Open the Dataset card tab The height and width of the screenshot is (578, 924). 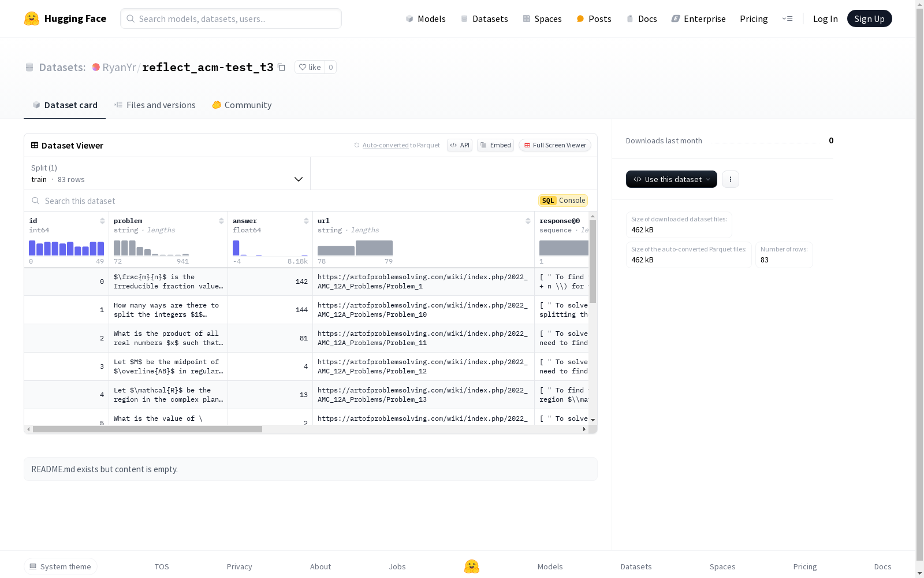click(65, 105)
